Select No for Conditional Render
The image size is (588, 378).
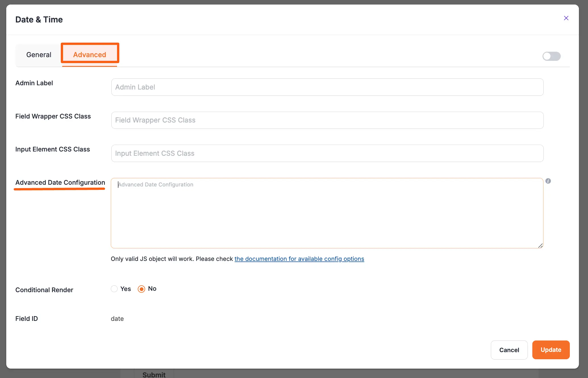[x=141, y=289]
